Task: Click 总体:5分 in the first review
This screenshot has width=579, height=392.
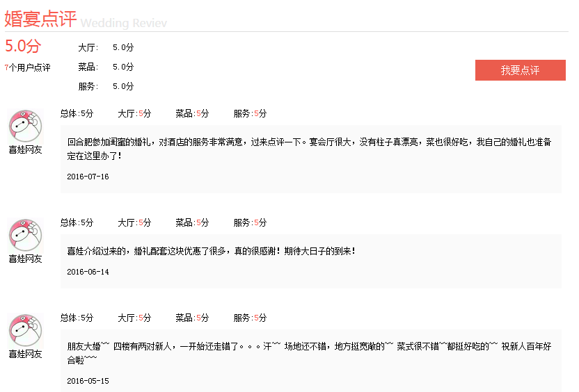Action: [77, 113]
